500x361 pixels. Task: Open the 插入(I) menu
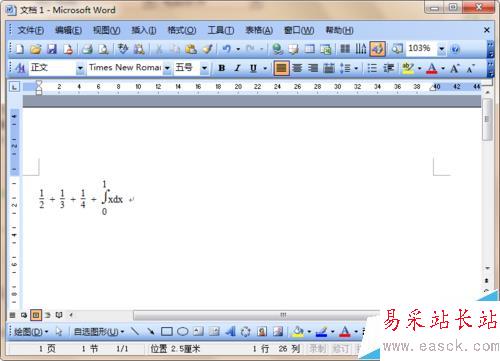click(144, 30)
